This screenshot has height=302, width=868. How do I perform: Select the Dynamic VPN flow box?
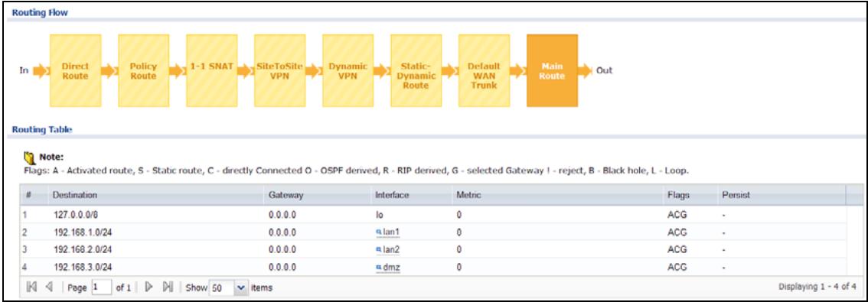click(348, 71)
